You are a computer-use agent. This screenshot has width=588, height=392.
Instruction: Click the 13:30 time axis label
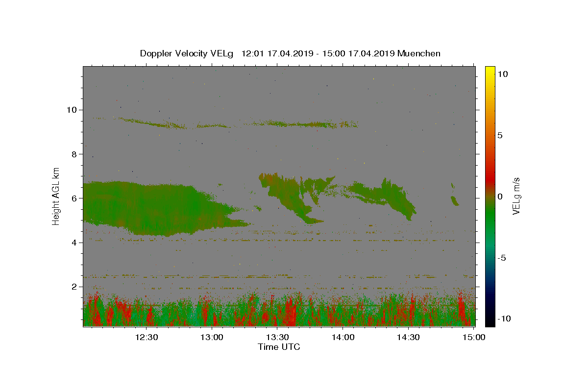tap(277, 337)
